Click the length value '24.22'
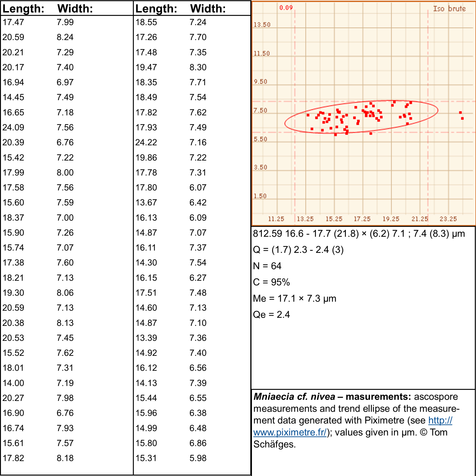 tap(146, 143)
